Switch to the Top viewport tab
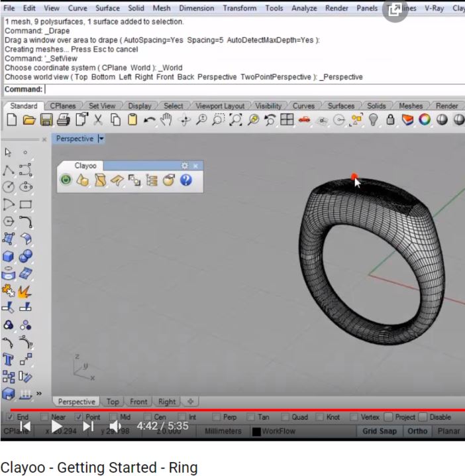 pyautogui.click(x=113, y=402)
